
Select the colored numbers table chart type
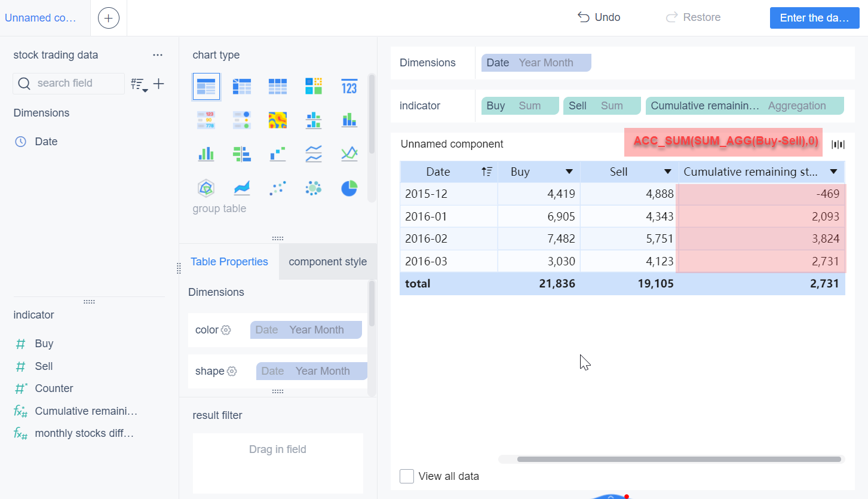(x=206, y=120)
